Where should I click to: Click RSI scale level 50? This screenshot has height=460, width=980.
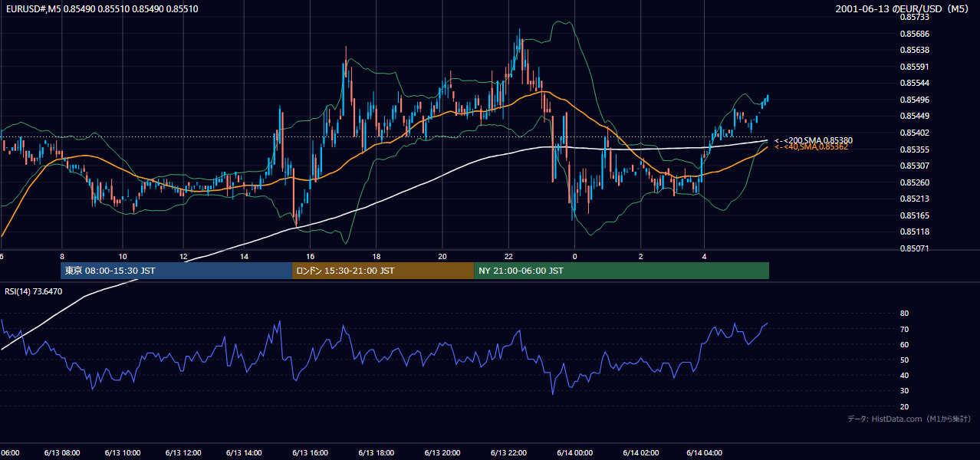click(905, 360)
